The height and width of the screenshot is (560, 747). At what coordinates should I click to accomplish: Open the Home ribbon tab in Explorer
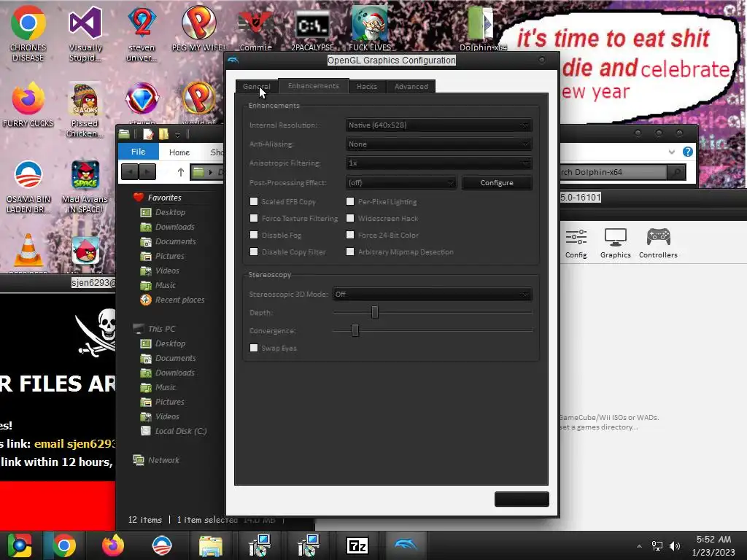[x=179, y=152]
